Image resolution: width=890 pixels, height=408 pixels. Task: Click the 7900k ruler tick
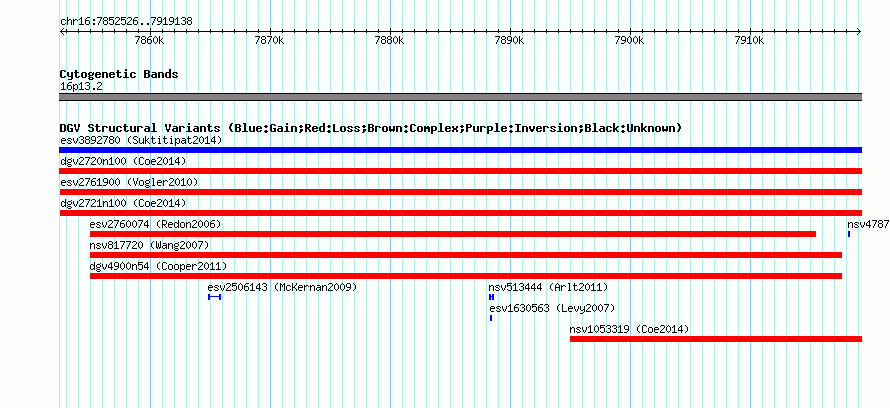[630, 40]
